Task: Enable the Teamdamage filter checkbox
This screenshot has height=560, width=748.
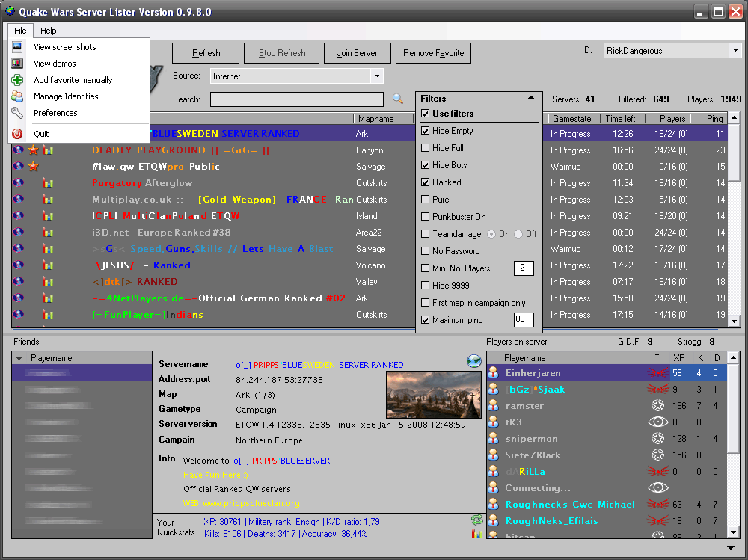Action: coord(425,234)
